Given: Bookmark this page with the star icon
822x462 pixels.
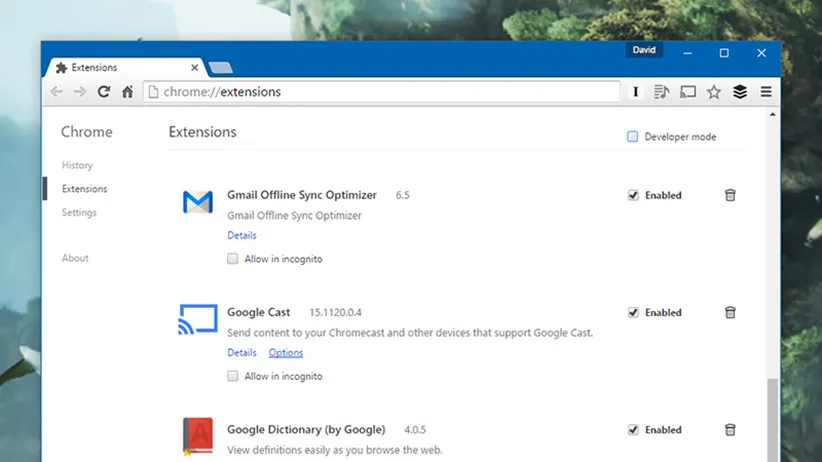Looking at the screenshot, I should [713, 92].
